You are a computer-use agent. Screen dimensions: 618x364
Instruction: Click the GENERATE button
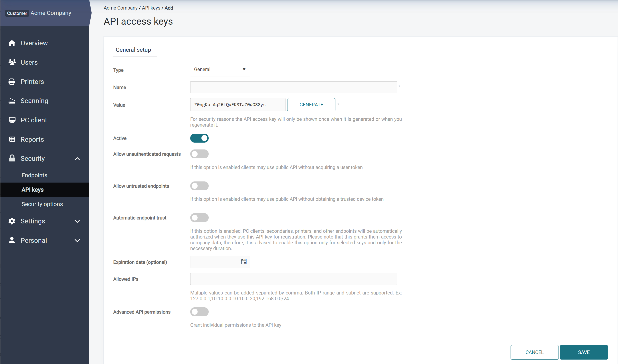311,104
